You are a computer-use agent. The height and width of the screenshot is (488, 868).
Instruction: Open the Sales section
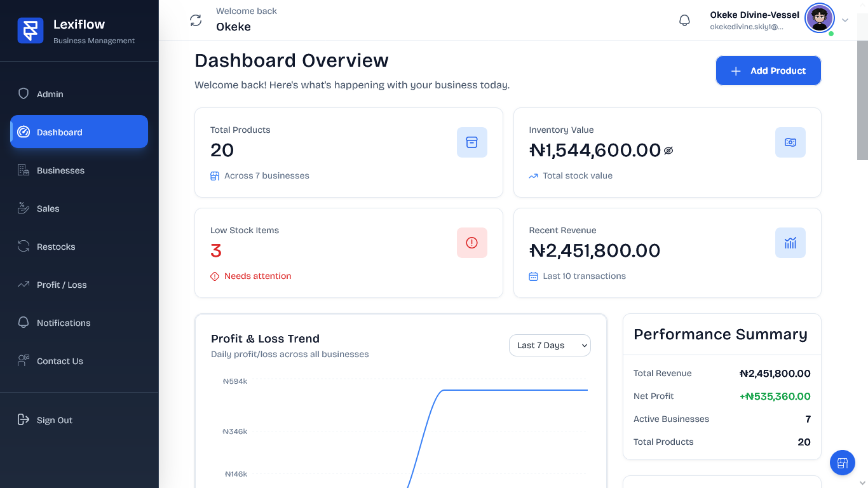(79, 208)
